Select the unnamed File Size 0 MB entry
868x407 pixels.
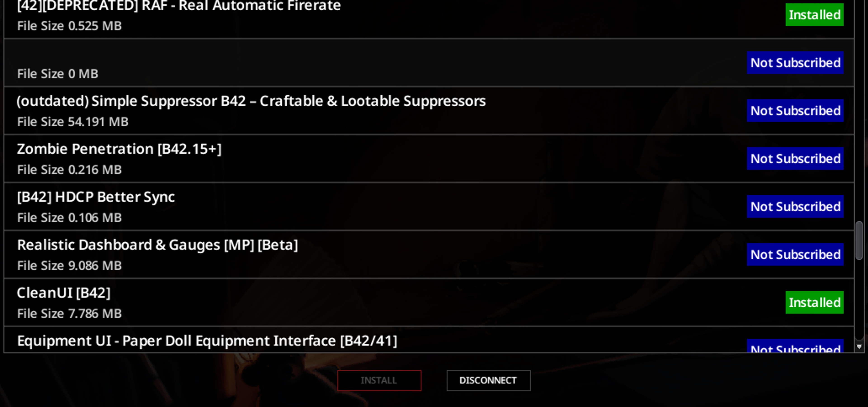tap(429, 63)
